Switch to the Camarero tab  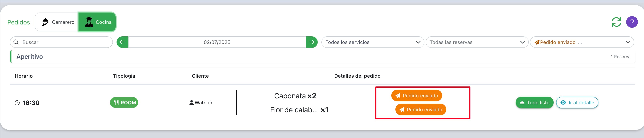[57, 22]
